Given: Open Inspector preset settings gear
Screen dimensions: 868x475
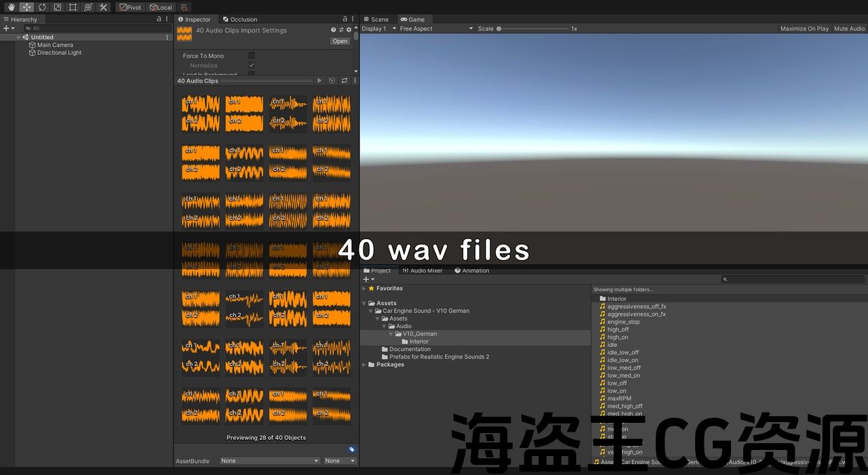Looking at the screenshot, I should pos(349,30).
